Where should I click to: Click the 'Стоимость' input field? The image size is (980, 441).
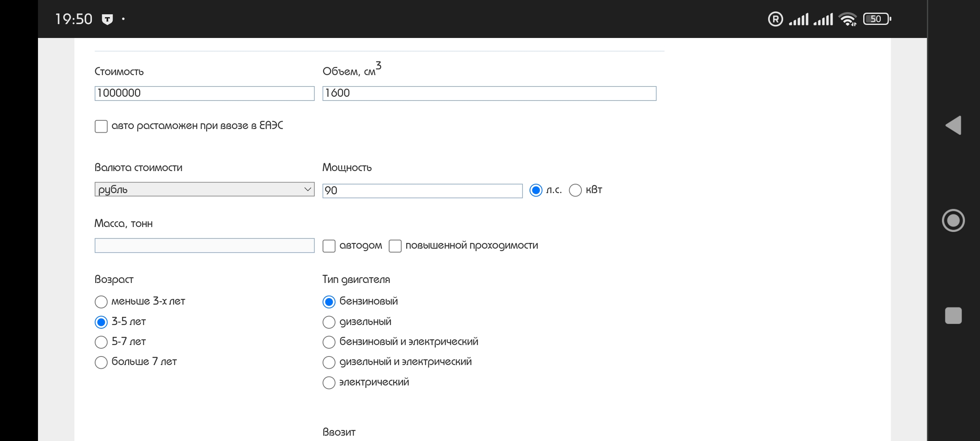[x=204, y=93]
